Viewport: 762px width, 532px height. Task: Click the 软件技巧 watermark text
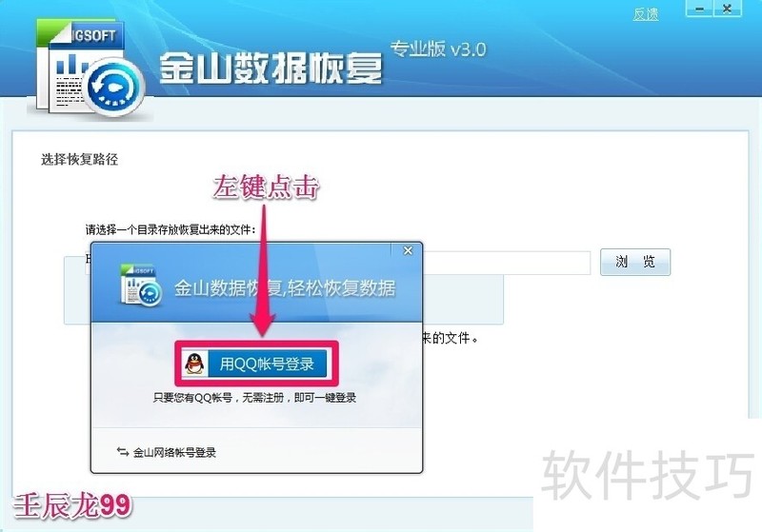(x=648, y=475)
